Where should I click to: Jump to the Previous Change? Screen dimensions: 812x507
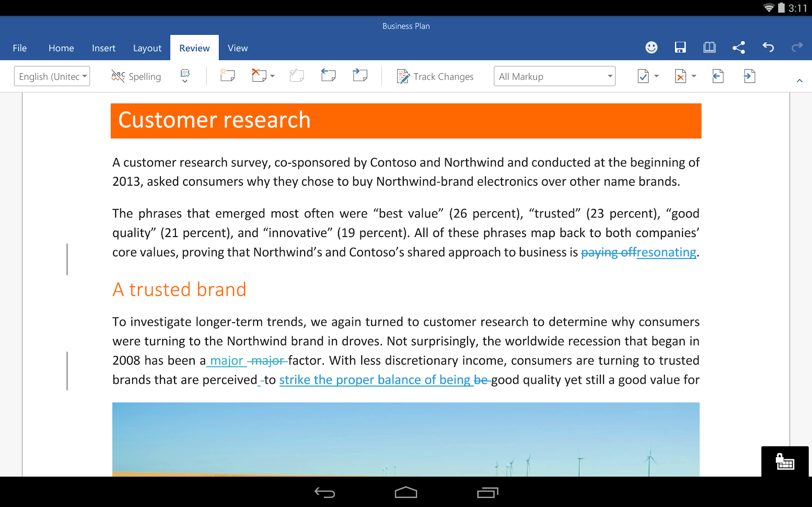[x=718, y=76]
